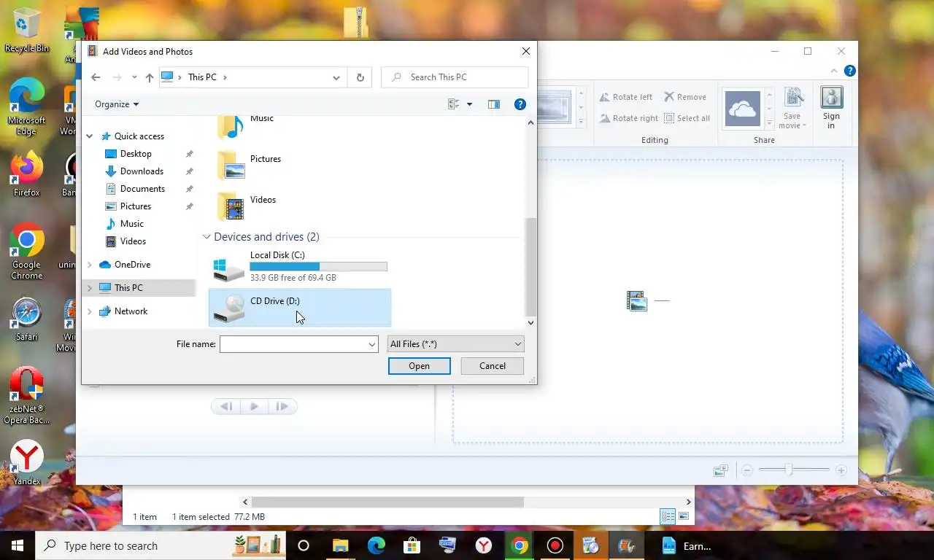This screenshot has width=934, height=560.
Task: Step to previous frame in preview
Action: [x=226, y=406]
